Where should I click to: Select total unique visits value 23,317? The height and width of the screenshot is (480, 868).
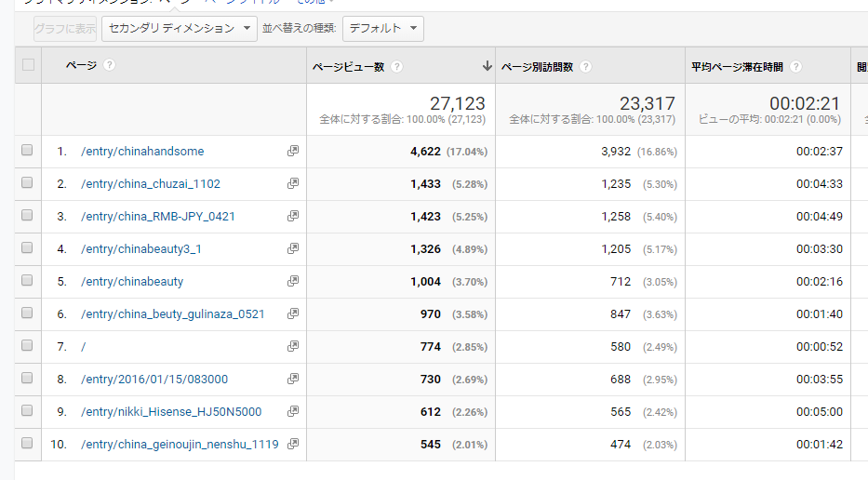(648, 103)
